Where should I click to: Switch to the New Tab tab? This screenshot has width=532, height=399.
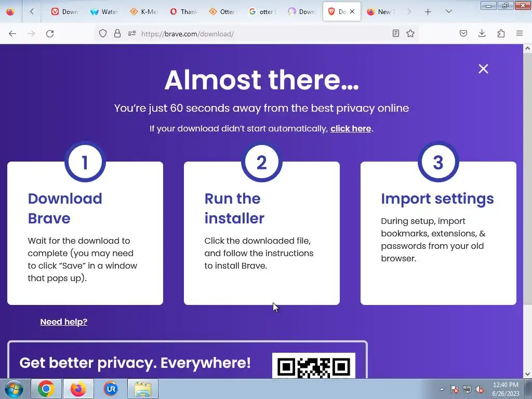[x=380, y=11]
